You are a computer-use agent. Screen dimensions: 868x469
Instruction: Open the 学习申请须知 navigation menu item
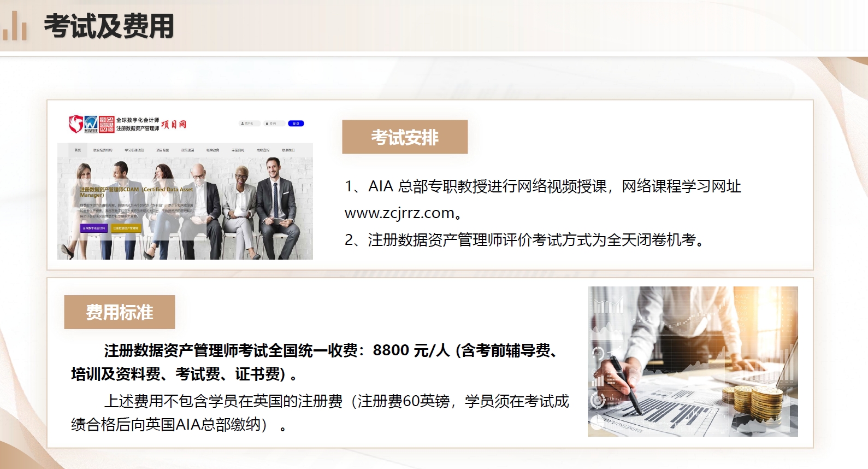(x=134, y=150)
